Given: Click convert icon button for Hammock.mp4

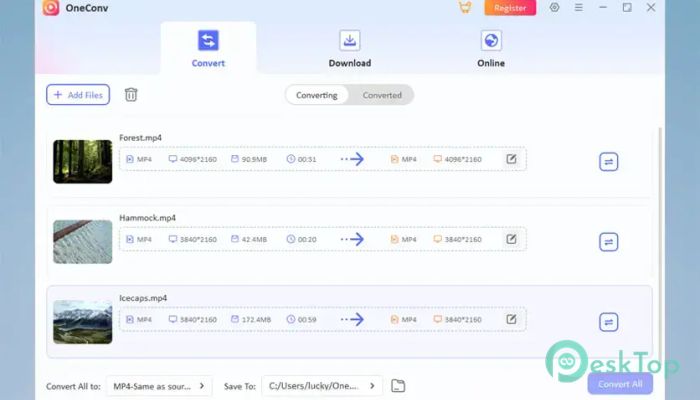Looking at the screenshot, I should (608, 242).
